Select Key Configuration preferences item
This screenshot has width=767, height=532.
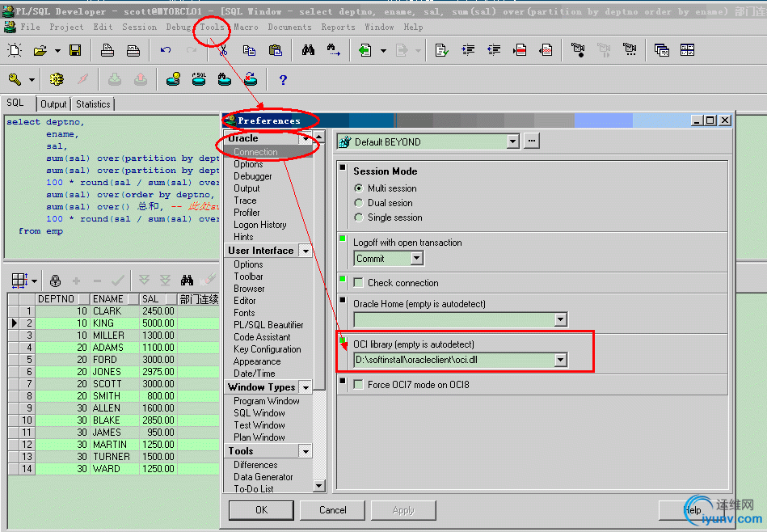coord(267,349)
